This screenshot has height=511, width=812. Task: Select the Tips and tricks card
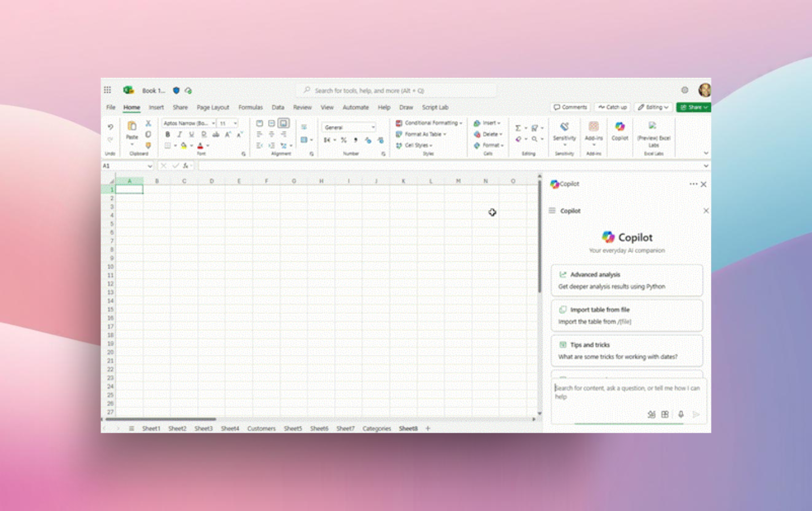pyautogui.click(x=627, y=351)
